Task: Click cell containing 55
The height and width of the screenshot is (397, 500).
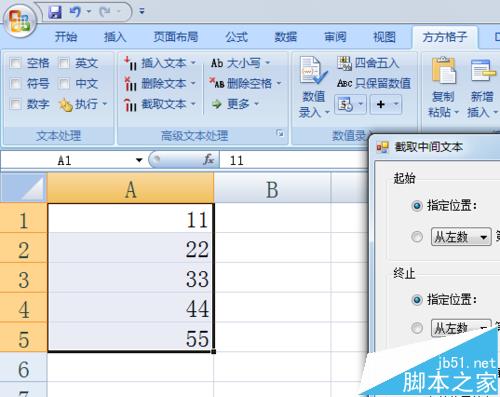Action: click(130, 337)
